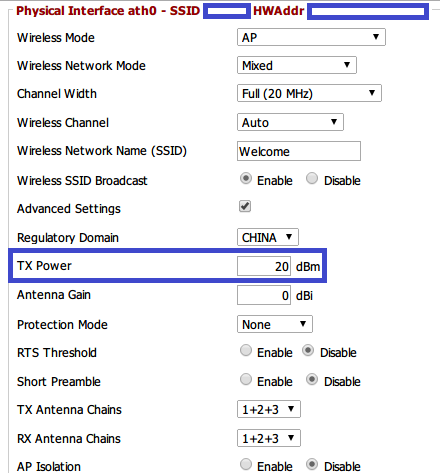The height and width of the screenshot is (473, 440).
Task: Expand the Channel Width dropdown
Action: click(309, 93)
